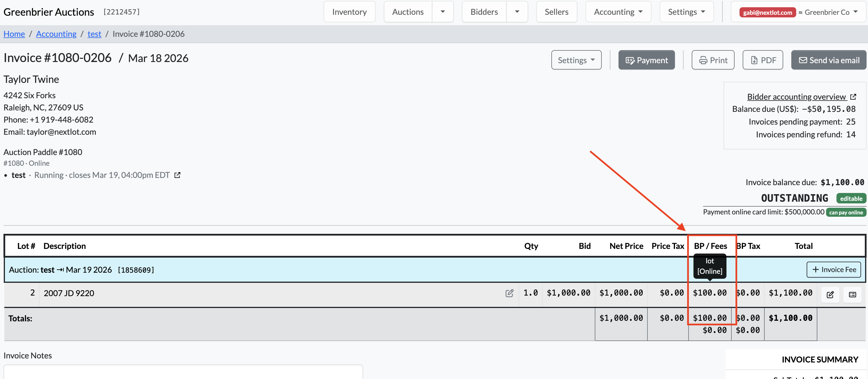
Task: Follow the test breadcrumb link
Action: tap(94, 34)
